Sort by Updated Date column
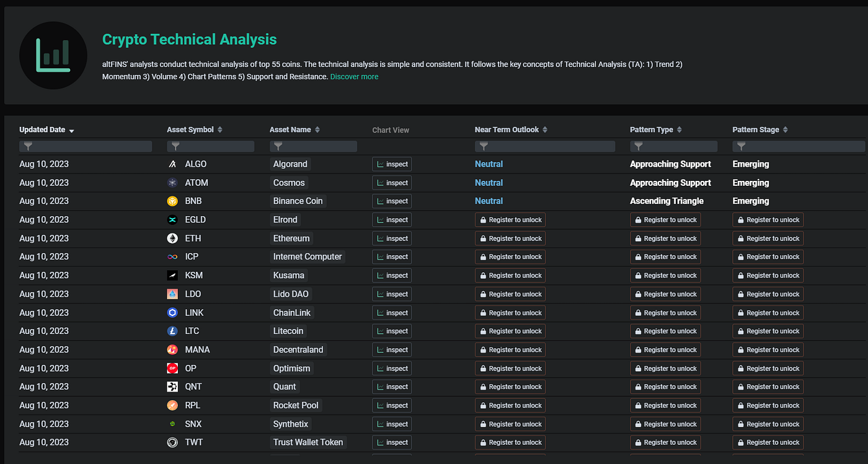The width and height of the screenshot is (868, 464). pyautogui.click(x=46, y=130)
